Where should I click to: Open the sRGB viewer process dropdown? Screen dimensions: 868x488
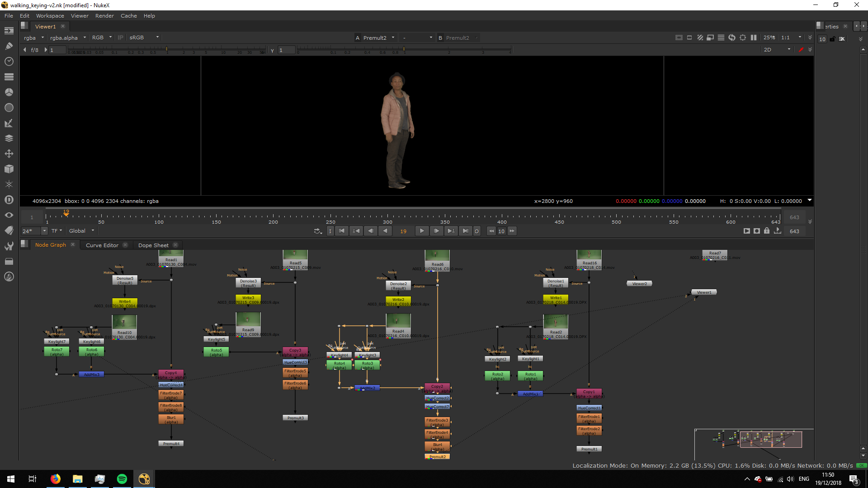144,38
